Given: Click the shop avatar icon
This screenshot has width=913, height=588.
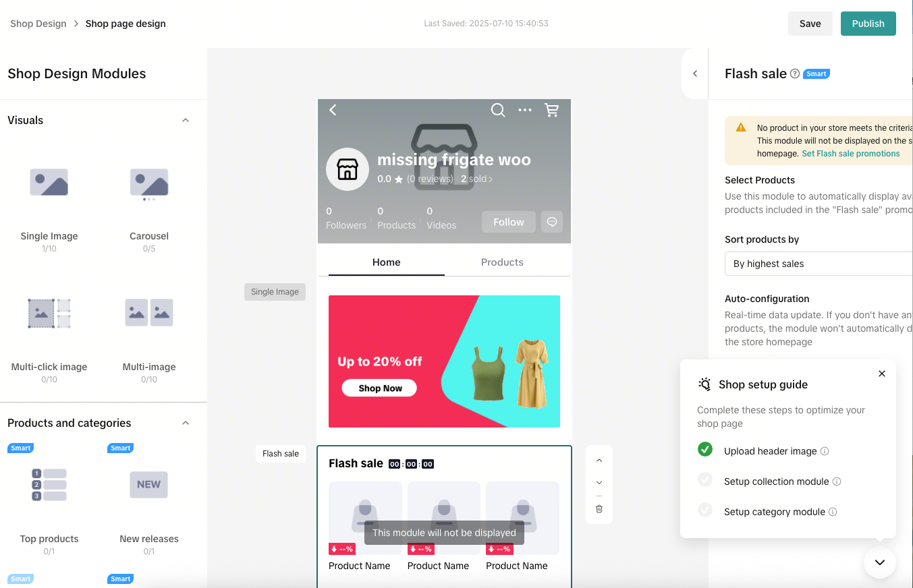Looking at the screenshot, I should [347, 169].
